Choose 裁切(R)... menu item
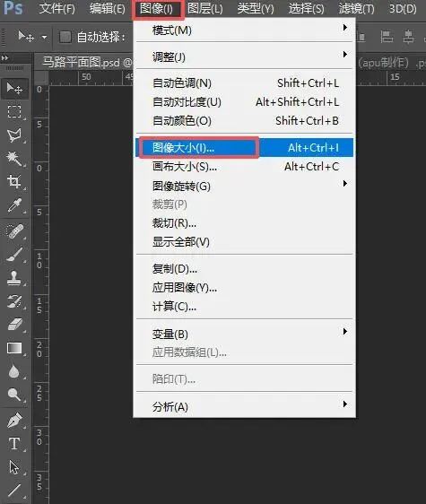426x504 pixels. coord(244,223)
